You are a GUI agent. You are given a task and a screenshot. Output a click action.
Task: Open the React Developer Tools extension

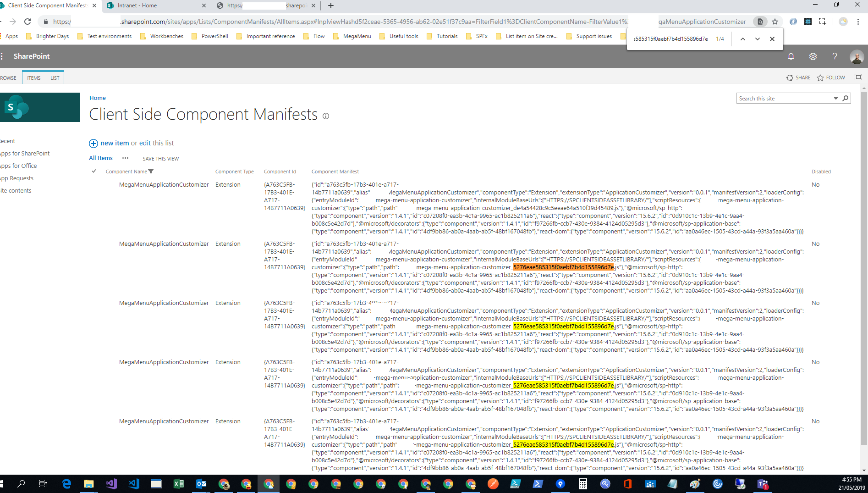[808, 22]
